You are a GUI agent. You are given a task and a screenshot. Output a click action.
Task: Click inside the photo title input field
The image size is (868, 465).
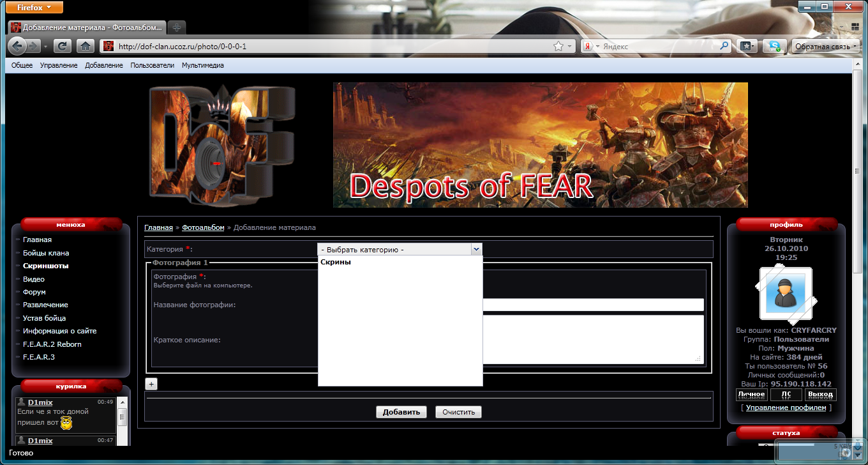click(x=593, y=305)
